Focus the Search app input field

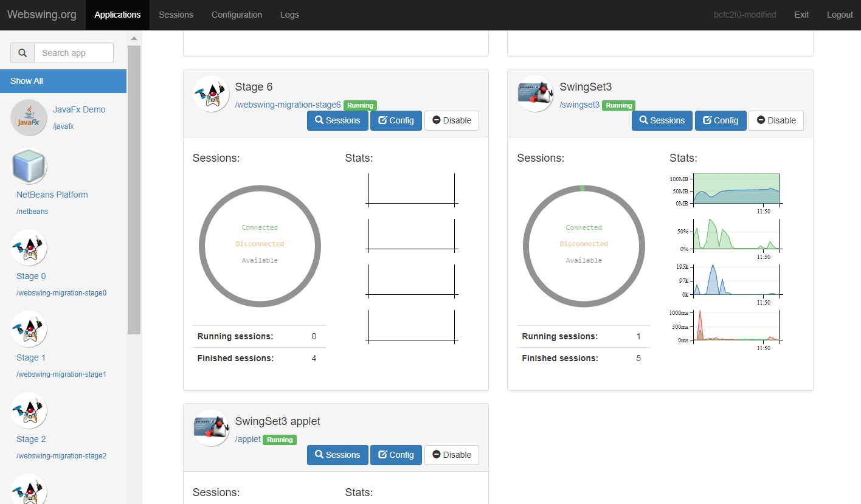[x=74, y=53]
